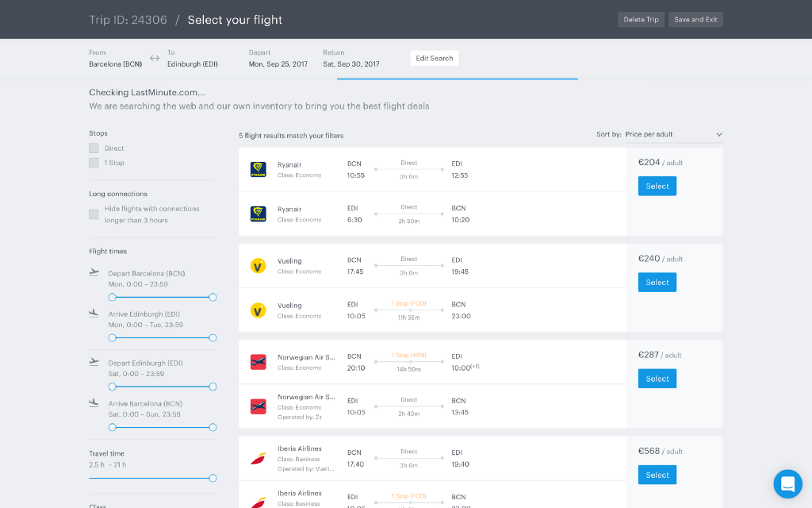Click the 10:00(+1) arrival time
The height and width of the screenshot is (508, 812).
click(x=465, y=368)
